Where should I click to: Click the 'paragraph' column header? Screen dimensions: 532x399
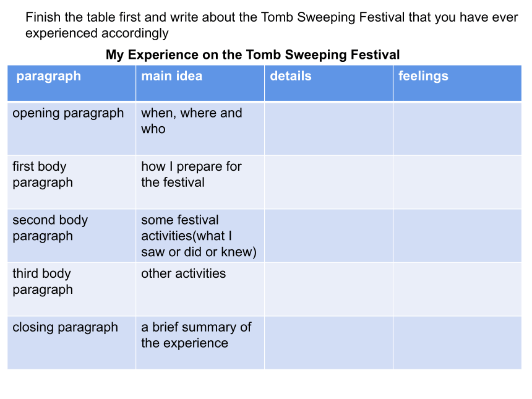[72, 83]
